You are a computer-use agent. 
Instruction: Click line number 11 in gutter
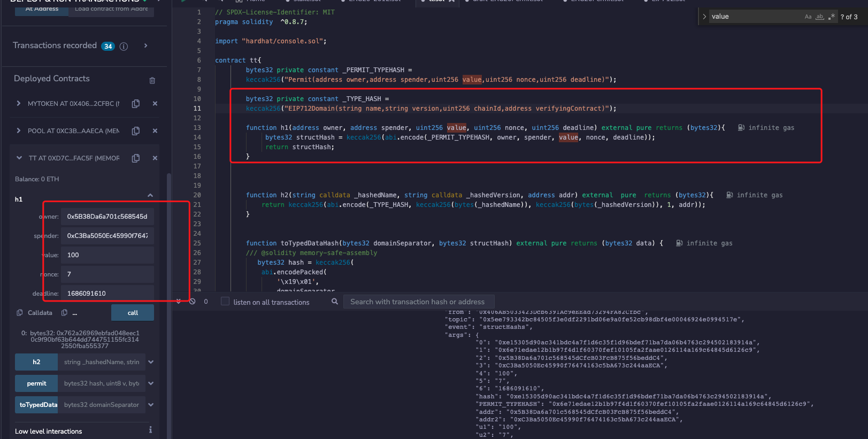(197, 109)
